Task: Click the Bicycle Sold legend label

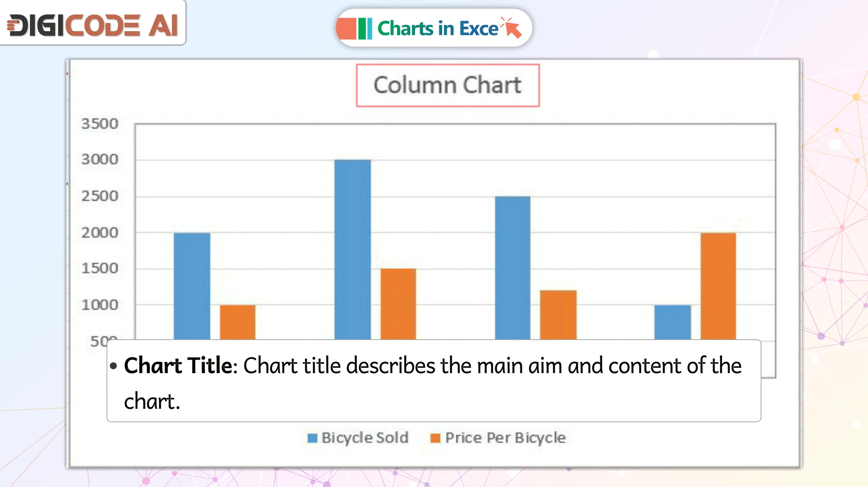Action: coord(365,438)
